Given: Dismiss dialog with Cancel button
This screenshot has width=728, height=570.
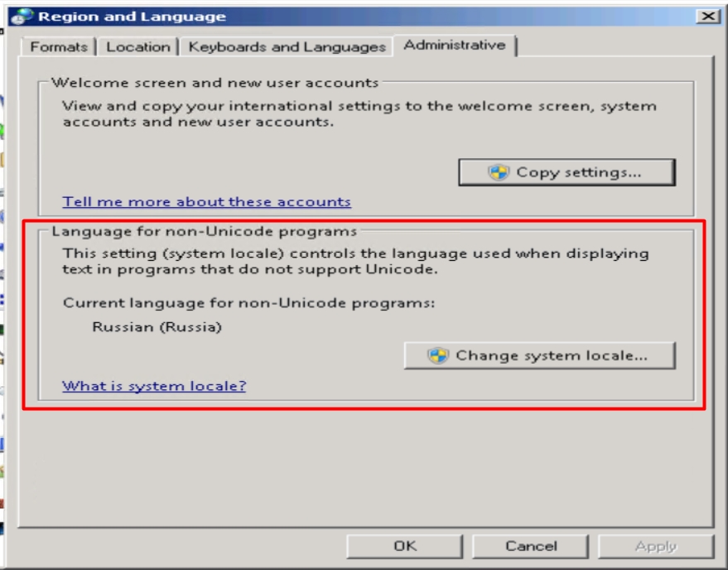Looking at the screenshot, I should coord(531,546).
